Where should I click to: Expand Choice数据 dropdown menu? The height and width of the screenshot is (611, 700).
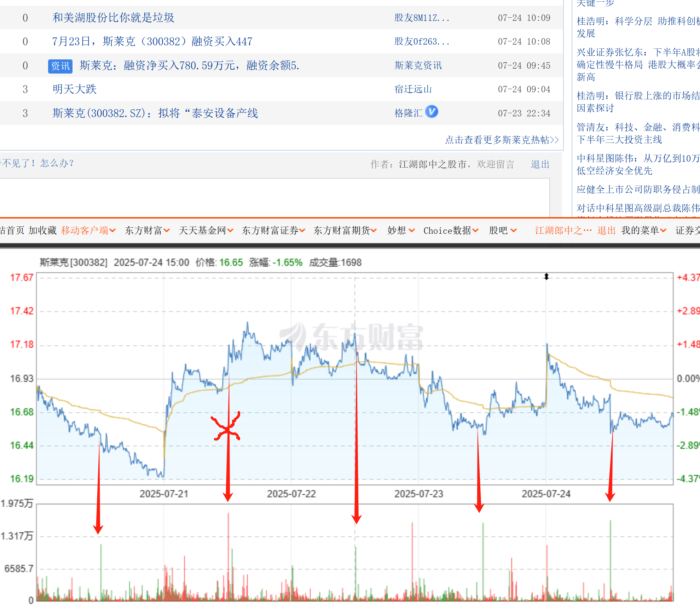point(451,231)
